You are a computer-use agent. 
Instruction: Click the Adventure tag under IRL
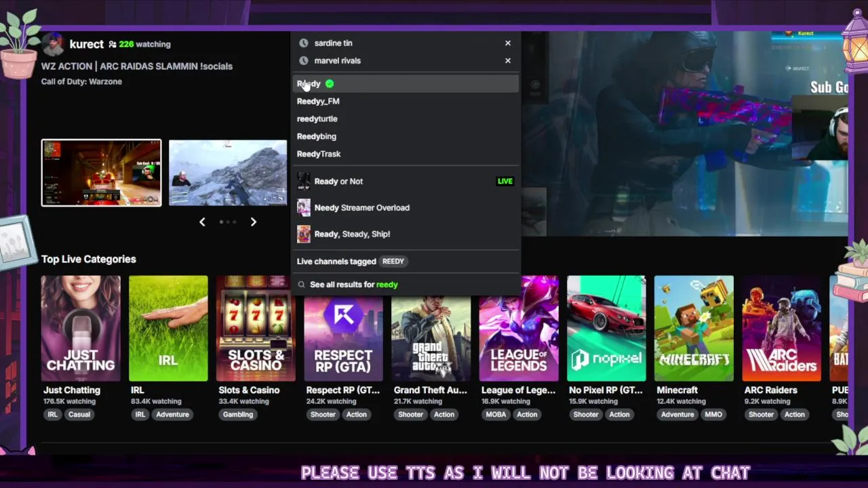(x=172, y=414)
